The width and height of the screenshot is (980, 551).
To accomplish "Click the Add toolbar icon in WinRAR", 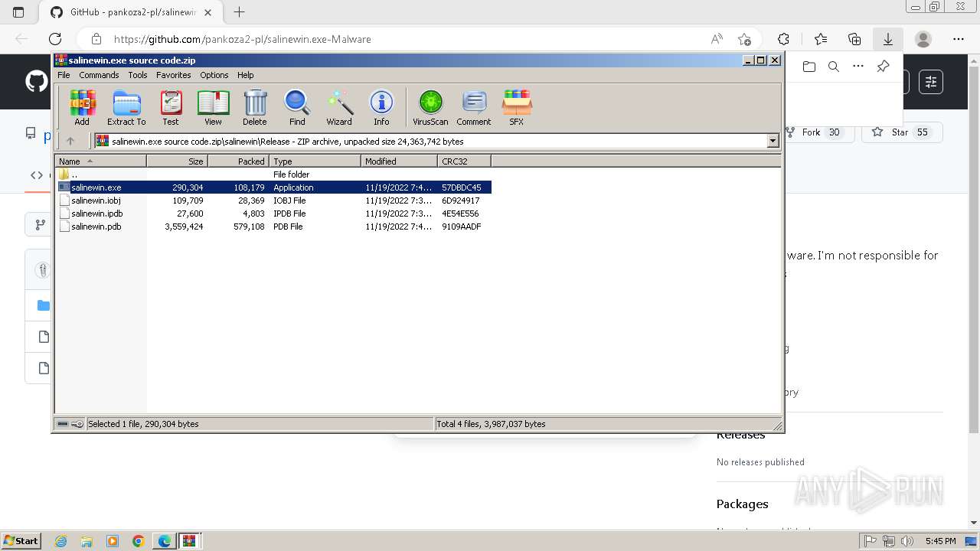I will tap(82, 107).
